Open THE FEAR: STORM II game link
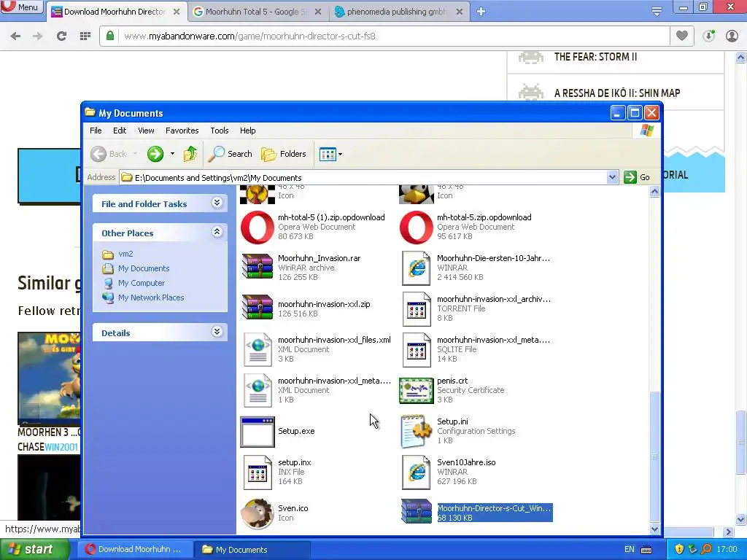This screenshot has height=560, width=747. pyautogui.click(x=595, y=57)
